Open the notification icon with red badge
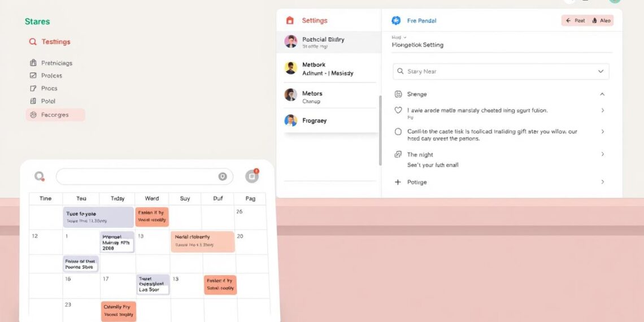The width and height of the screenshot is (644, 322). pos(251,176)
